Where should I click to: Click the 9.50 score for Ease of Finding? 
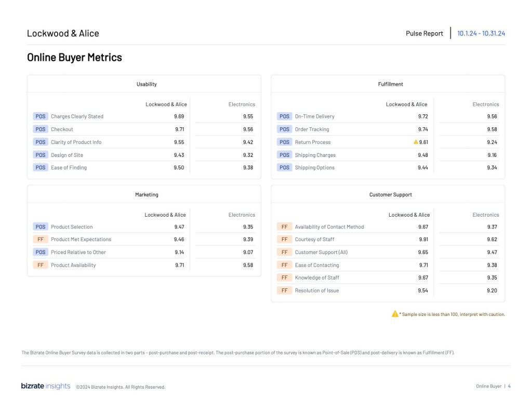click(179, 168)
